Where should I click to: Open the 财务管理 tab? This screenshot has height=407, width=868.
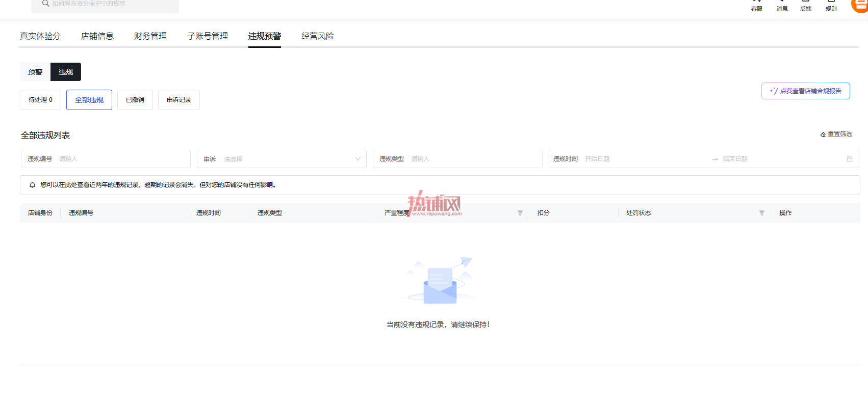[x=150, y=36]
